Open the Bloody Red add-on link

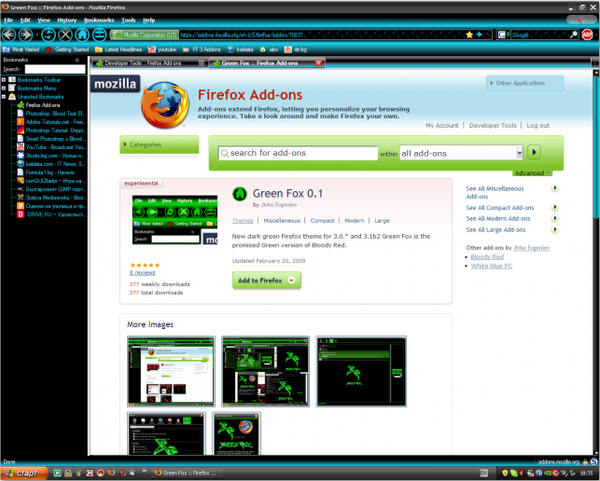coord(487,257)
